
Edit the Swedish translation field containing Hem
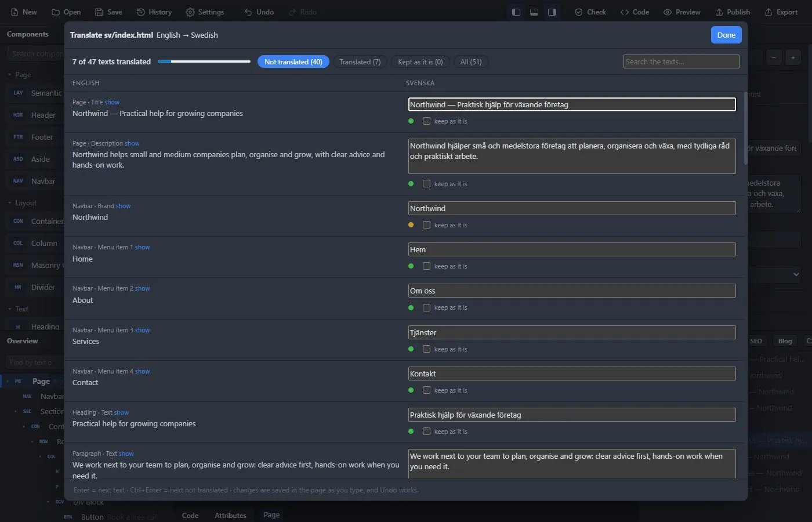pos(572,249)
